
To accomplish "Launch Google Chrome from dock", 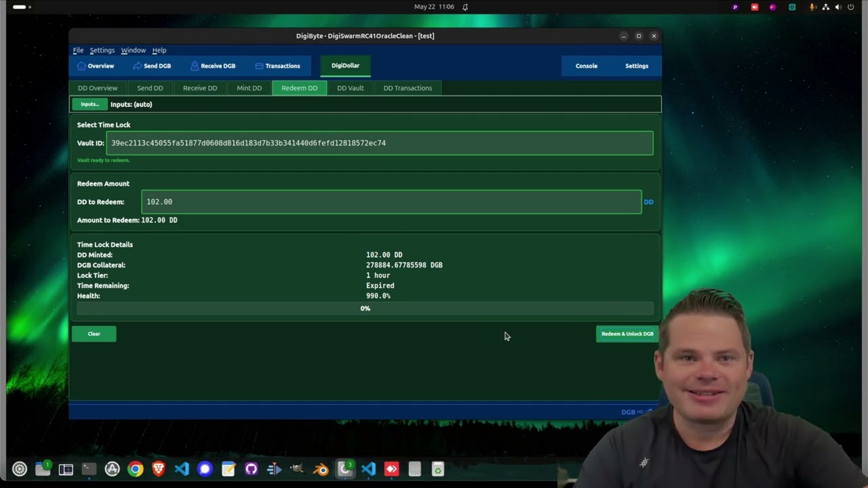I will tap(136, 469).
